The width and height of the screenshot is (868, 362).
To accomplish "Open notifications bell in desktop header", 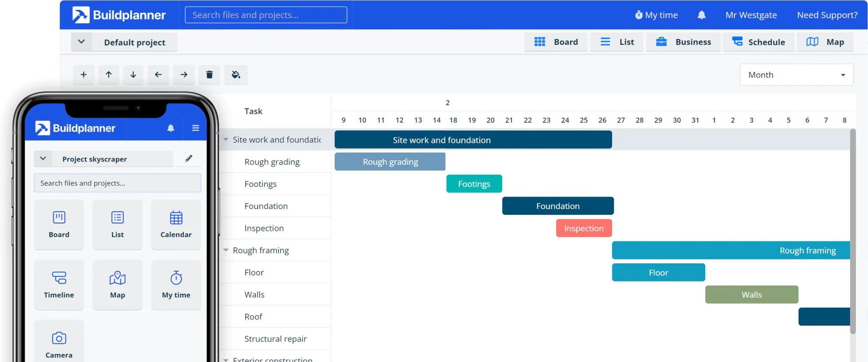I will [x=701, y=15].
